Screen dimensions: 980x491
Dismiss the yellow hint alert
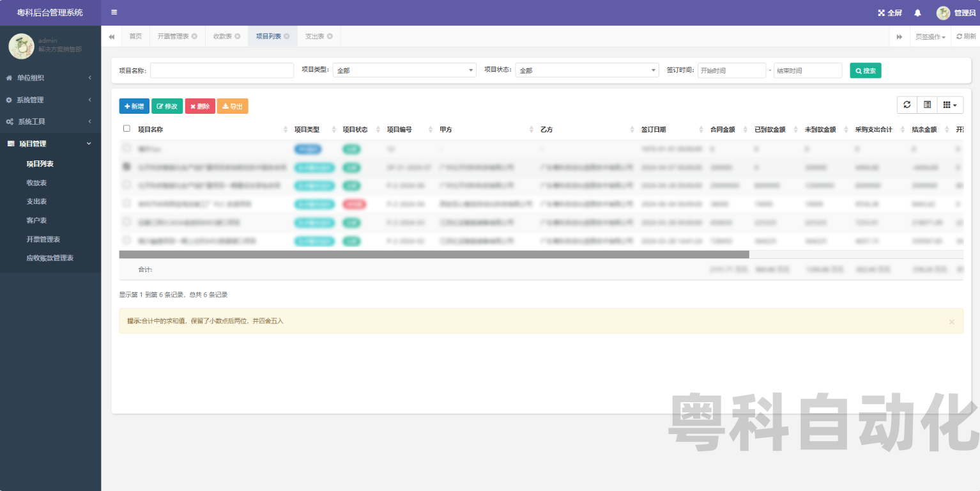[951, 322]
